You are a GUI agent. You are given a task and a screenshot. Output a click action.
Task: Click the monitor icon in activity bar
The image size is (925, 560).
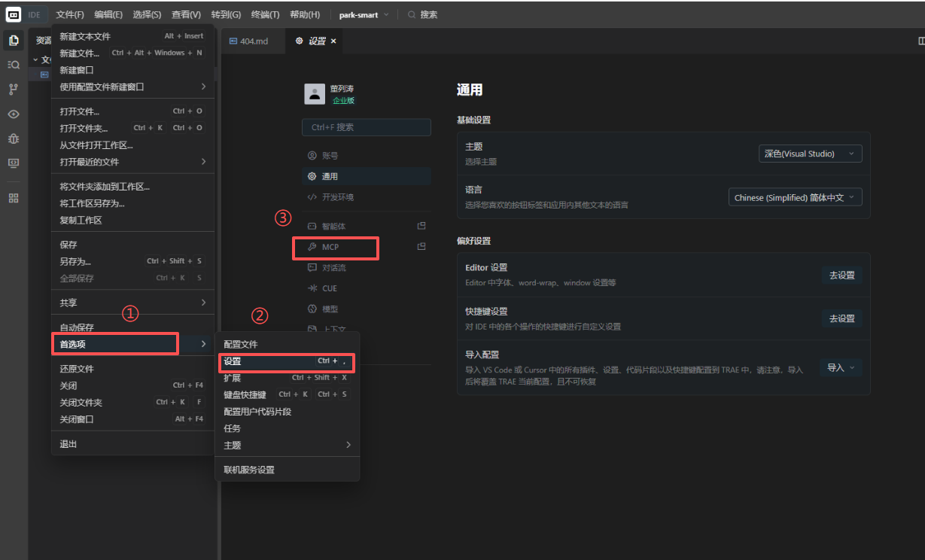click(14, 163)
